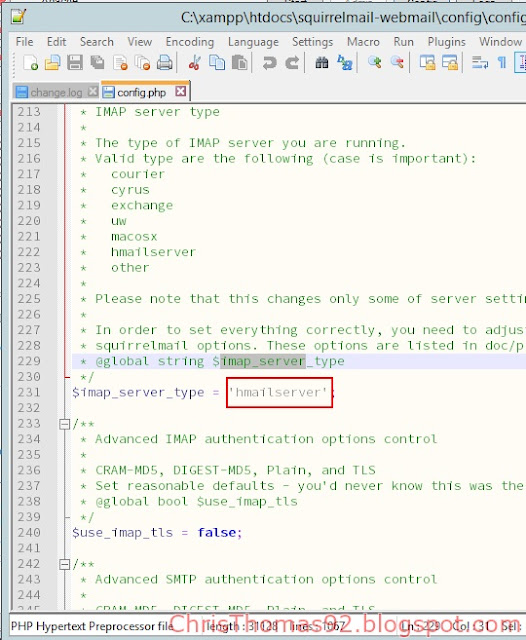Image resolution: width=526 pixels, height=640 pixels.
Task: Click 'Advanced SMTP authentication options control' text
Action: coord(266,580)
